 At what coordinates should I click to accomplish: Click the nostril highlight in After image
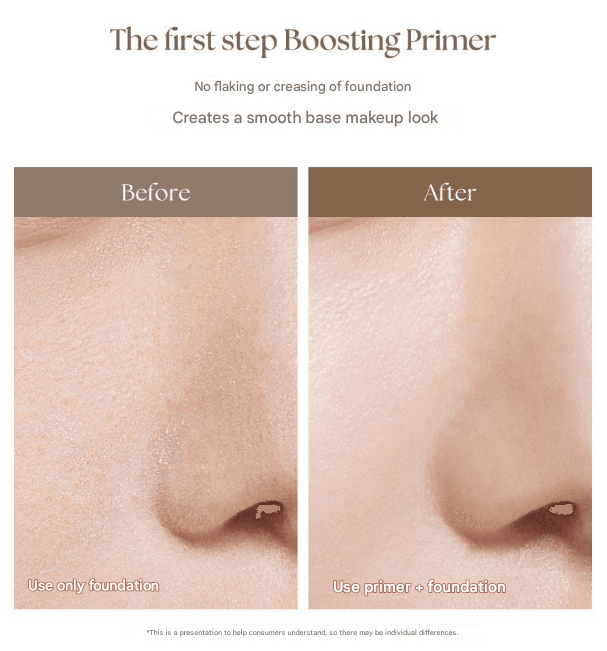(562, 508)
